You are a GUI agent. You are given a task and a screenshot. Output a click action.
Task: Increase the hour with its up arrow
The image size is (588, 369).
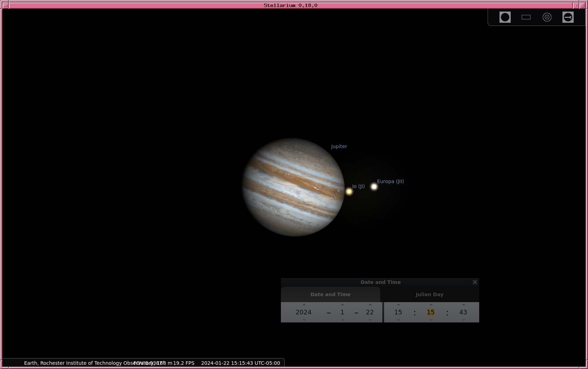[398, 305]
